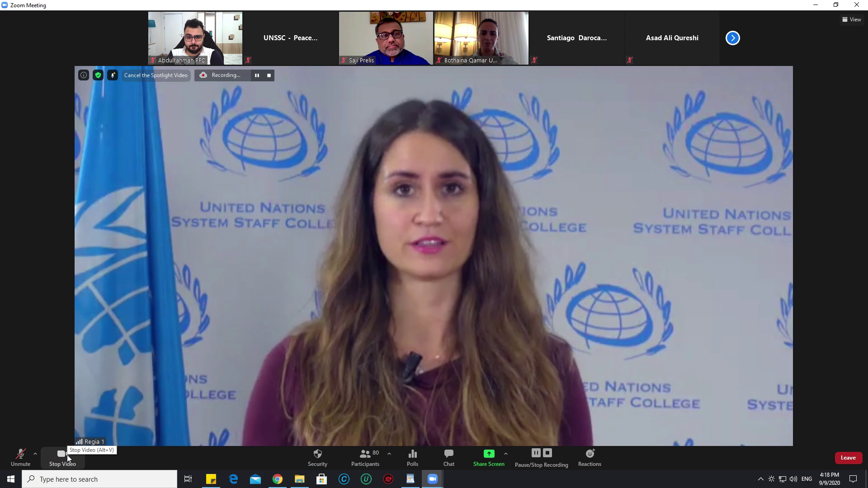
Task: Expand the audio options arrow beside Unmute
Action: (x=35, y=454)
